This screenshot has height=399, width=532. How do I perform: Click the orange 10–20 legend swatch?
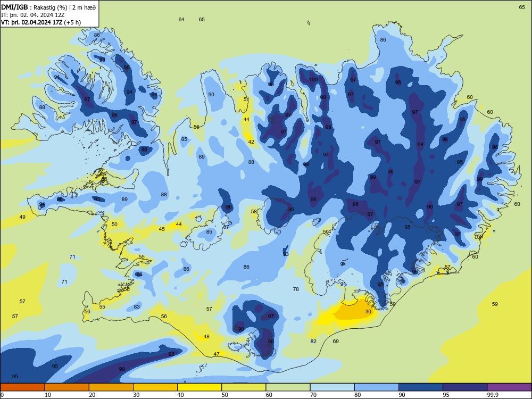click(x=67, y=387)
